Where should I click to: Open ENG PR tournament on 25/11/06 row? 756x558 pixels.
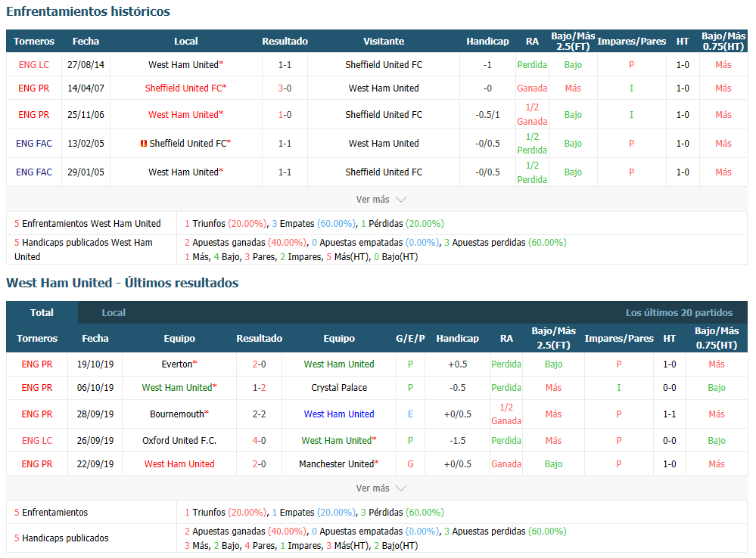pyautogui.click(x=34, y=115)
